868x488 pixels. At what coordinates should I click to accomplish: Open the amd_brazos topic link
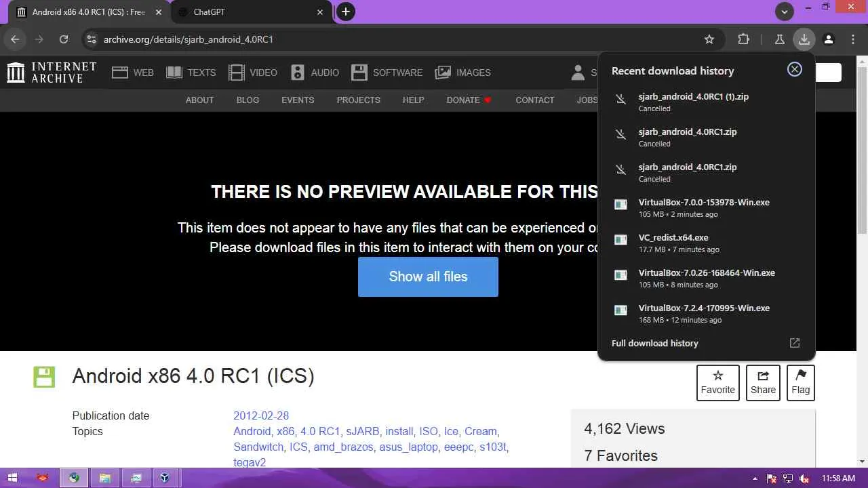coord(343,447)
